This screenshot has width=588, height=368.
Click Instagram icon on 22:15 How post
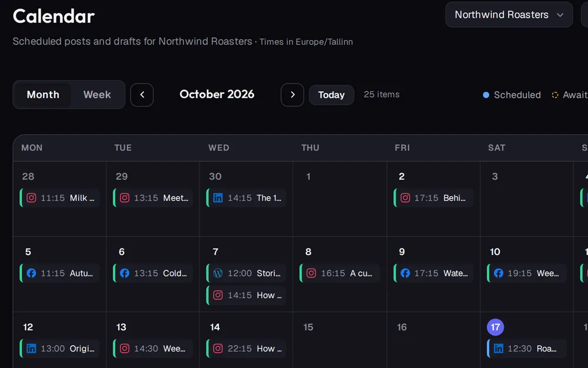[x=218, y=349]
